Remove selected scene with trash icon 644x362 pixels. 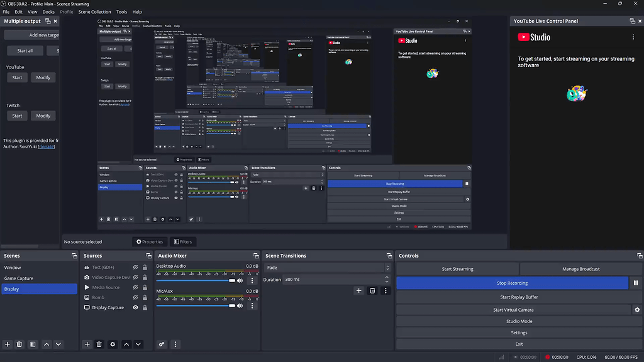[x=19, y=344]
